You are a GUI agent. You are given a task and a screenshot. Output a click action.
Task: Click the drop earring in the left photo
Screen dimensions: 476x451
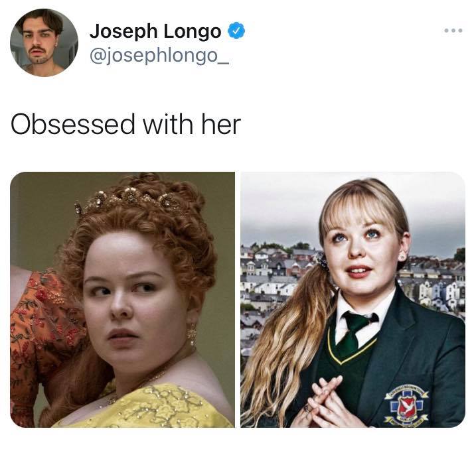coord(192,334)
